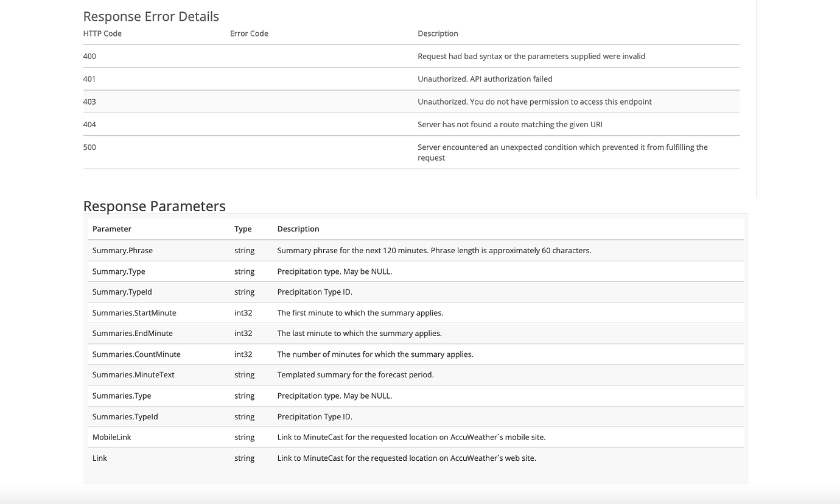Select the Summaries.TypeId parameter name
The height and width of the screenshot is (504, 840).
(x=125, y=416)
